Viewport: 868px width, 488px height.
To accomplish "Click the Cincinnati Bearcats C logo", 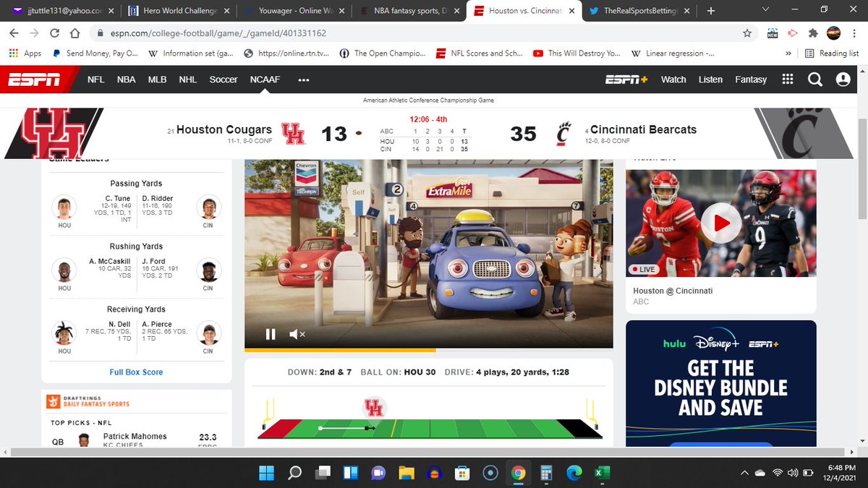I will point(564,134).
